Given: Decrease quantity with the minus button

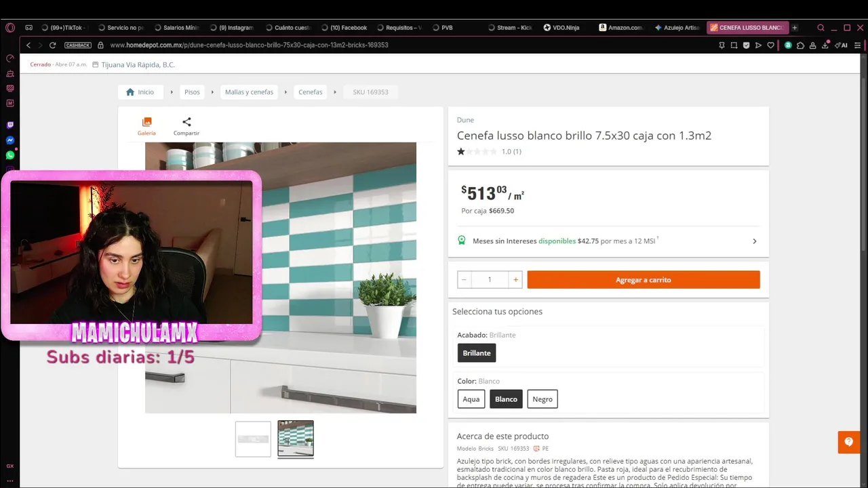Looking at the screenshot, I should [464, 279].
